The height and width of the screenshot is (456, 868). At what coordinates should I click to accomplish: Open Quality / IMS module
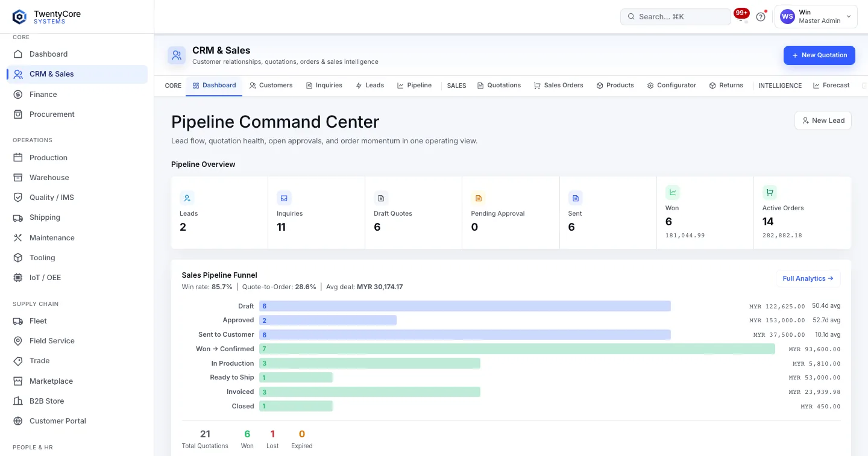pyautogui.click(x=77, y=198)
